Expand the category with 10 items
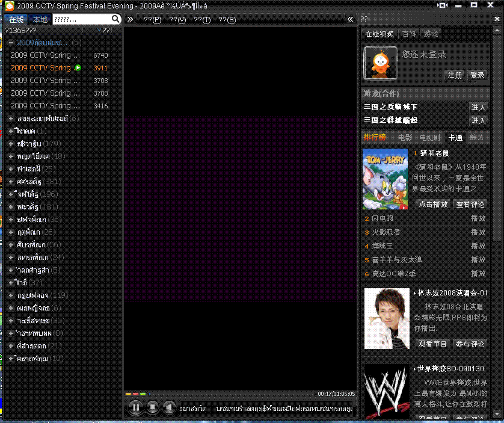The width and height of the screenshot is (504, 423). [11, 359]
